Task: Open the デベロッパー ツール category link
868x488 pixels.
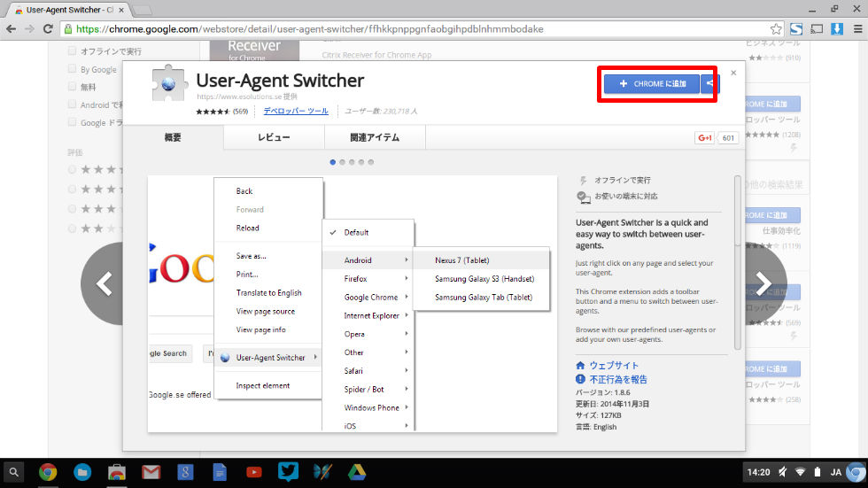Action: (x=296, y=111)
